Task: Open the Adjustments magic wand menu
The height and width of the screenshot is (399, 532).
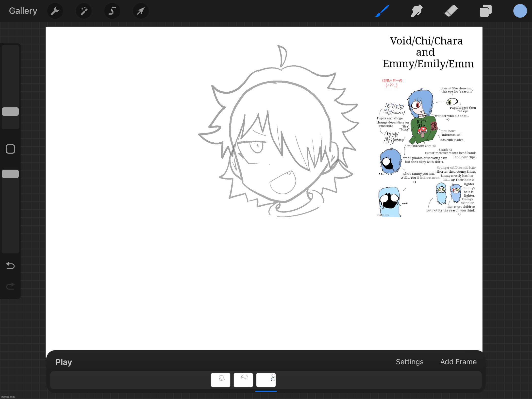Action: click(84, 11)
